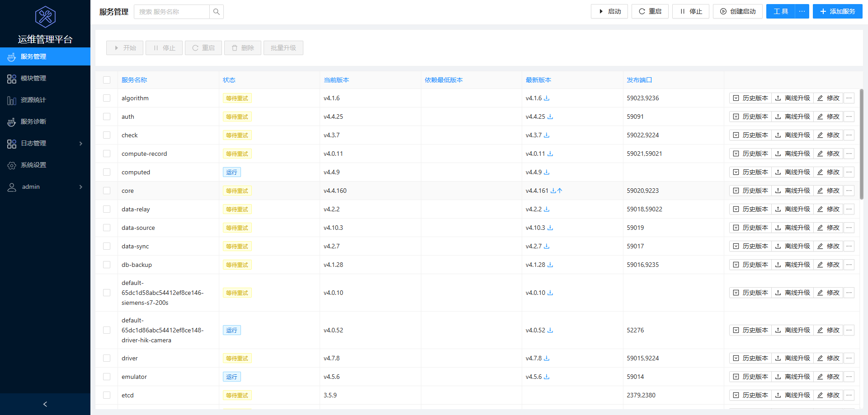The height and width of the screenshot is (415, 868).
Task: Open the more options ellipsis for auth row
Action: (849, 117)
